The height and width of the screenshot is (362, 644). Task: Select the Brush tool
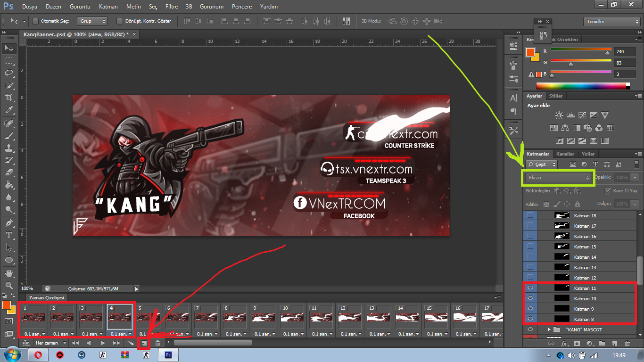pyautogui.click(x=8, y=136)
